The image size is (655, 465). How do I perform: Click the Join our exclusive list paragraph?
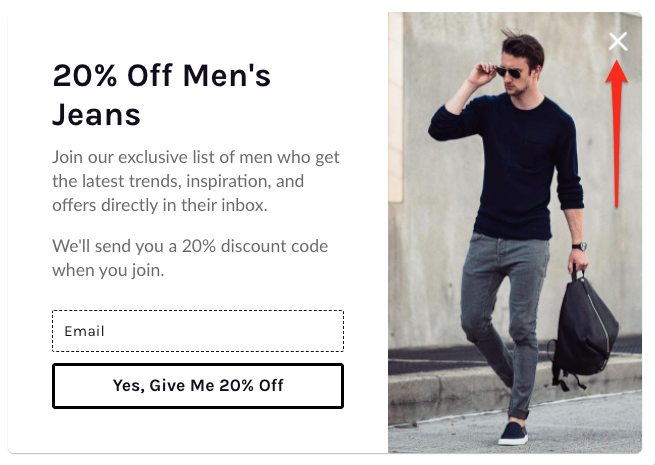click(196, 181)
